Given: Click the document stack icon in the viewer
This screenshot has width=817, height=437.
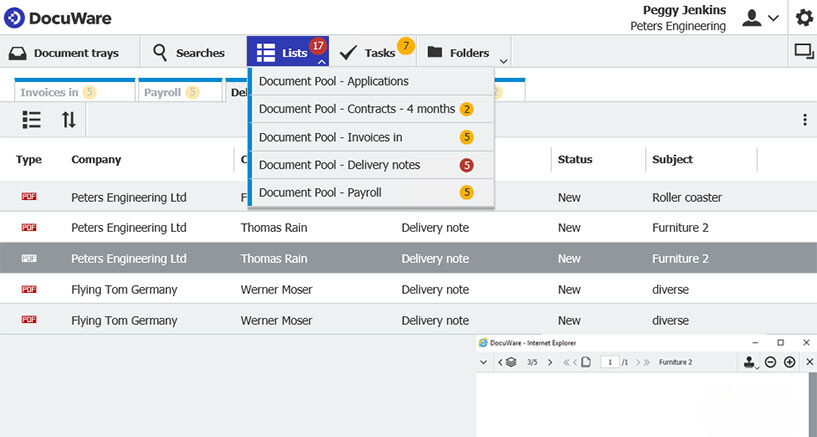Looking at the screenshot, I should [511, 362].
